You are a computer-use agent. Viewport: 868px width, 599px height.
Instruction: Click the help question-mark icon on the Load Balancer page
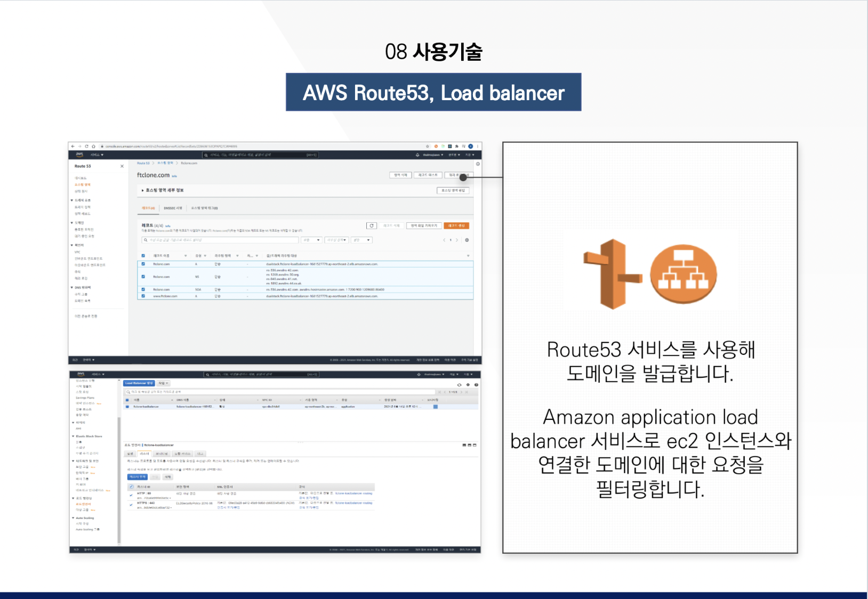[476, 384]
